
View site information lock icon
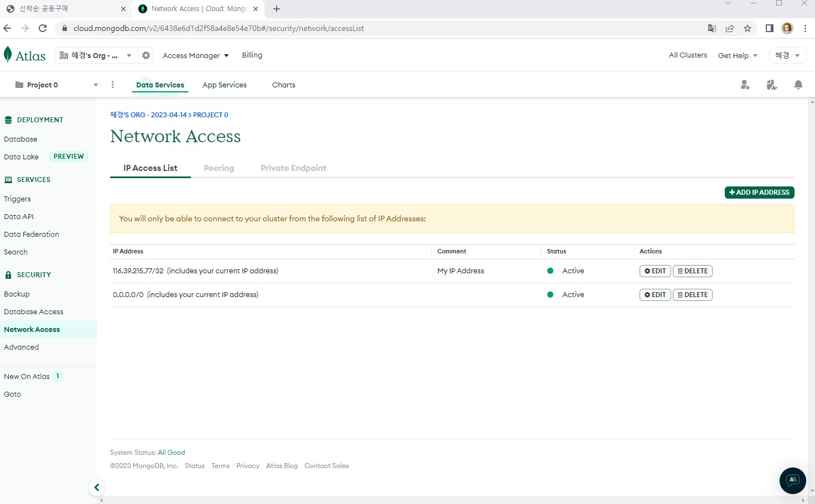tap(64, 28)
